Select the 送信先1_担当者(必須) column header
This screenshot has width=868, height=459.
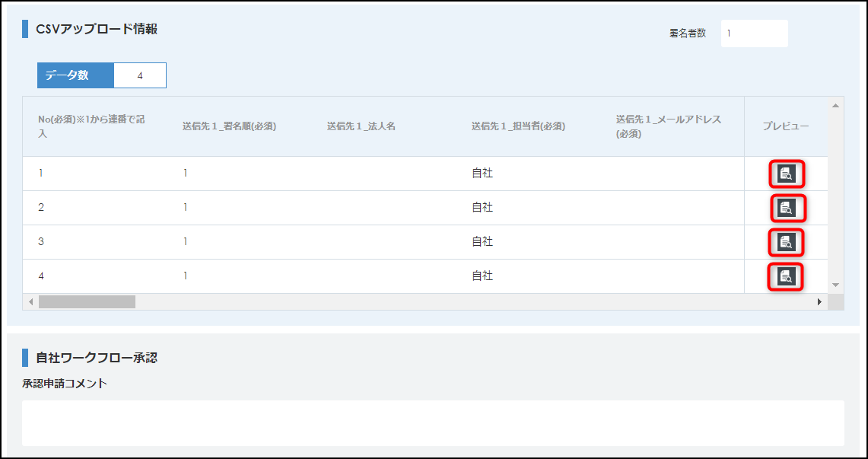pyautogui.click(x=518, y=126)
